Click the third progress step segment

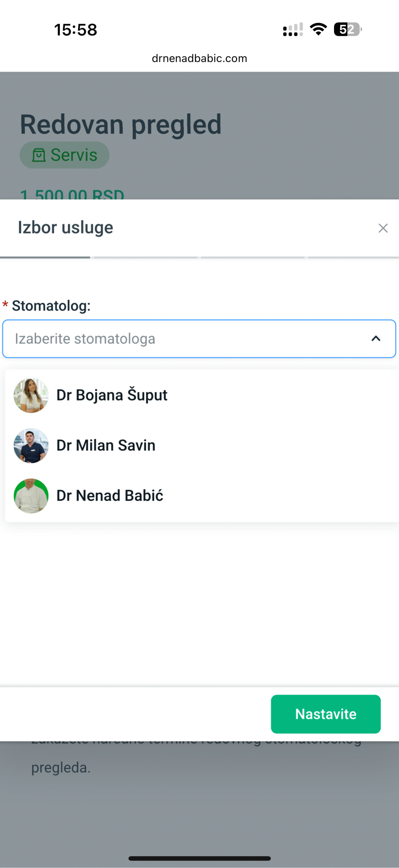click(x=253, y=258)
